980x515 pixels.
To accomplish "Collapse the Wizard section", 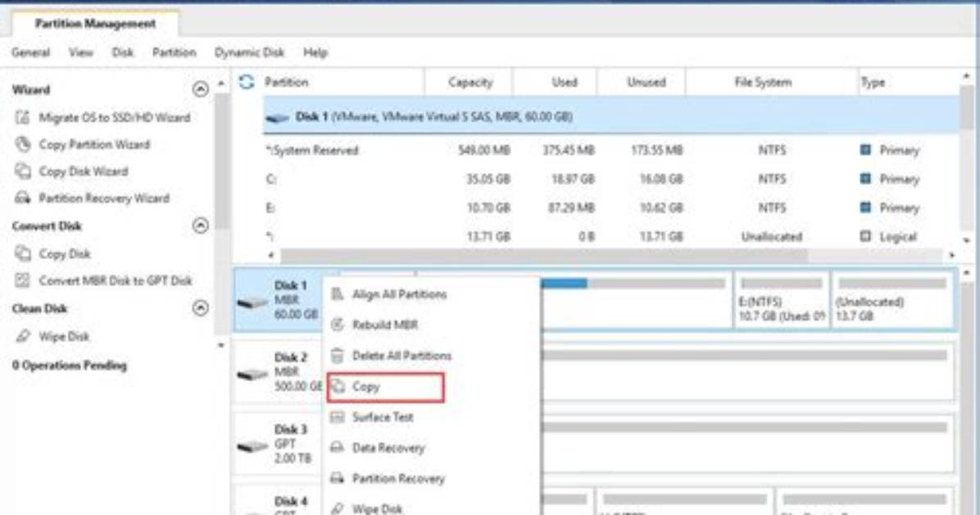I will coord(201,89).
